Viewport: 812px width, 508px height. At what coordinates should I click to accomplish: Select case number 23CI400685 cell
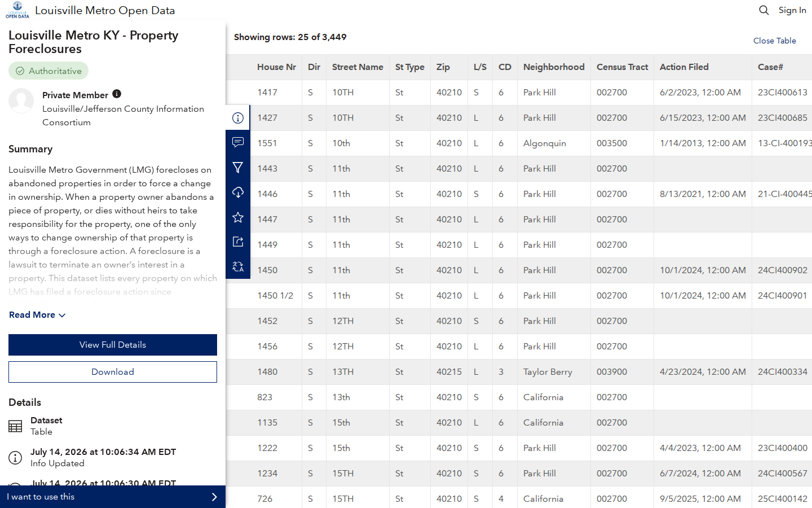pos(782,118)
